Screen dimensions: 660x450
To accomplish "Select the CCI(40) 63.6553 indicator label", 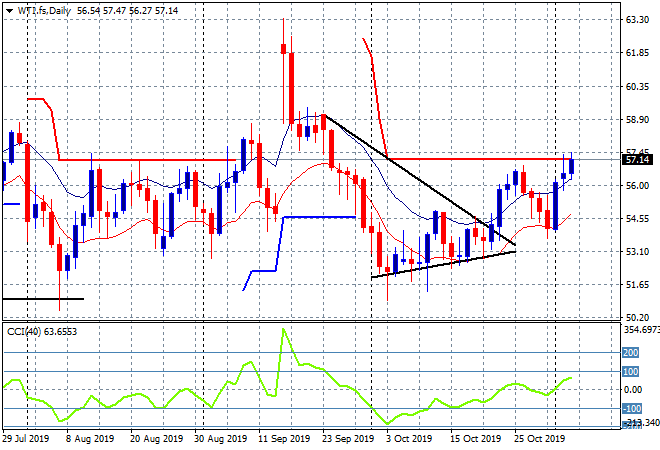I will pos(42,332).
